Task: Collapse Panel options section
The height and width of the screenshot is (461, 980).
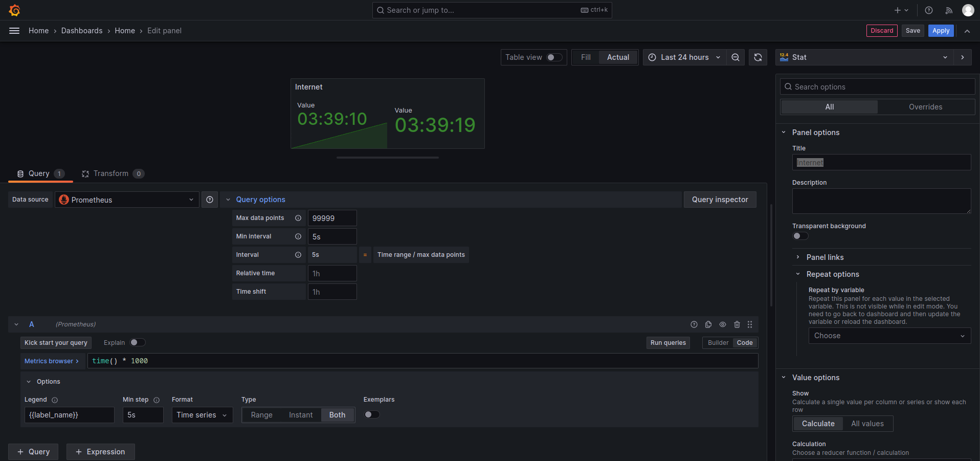Action: 784,133
